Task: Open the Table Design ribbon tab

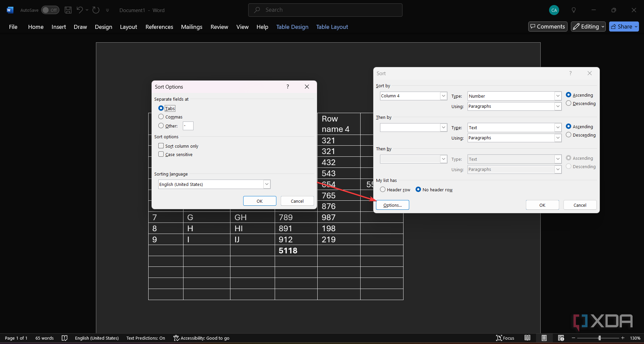Action: click(292, 27)
